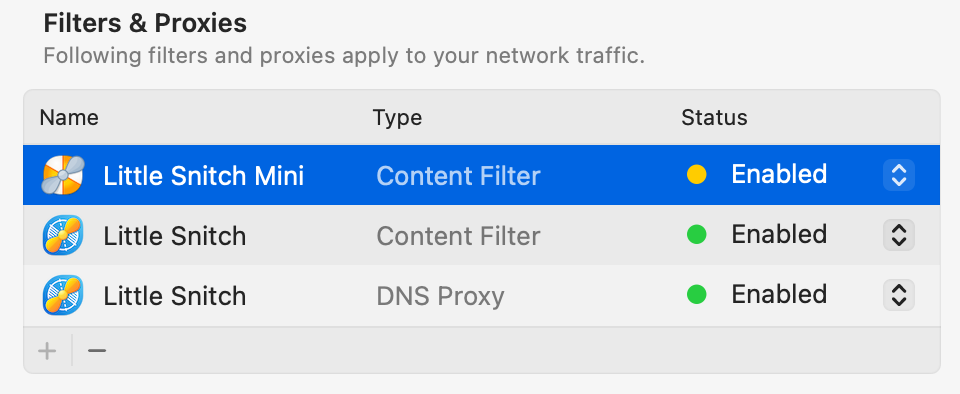Open status popup for the DNS Proxy row
Screen dimensions: 960x394
click(x=898, y=295)
